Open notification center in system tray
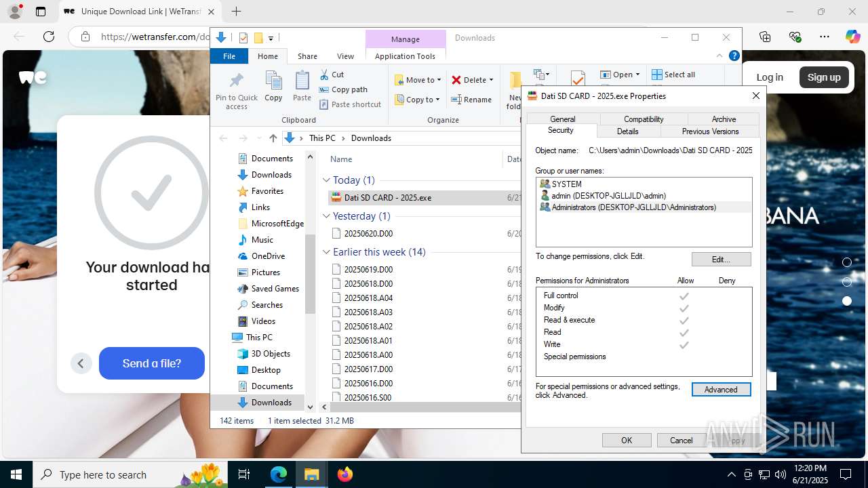This screenshot has height=488, width=868. [846, 474]
